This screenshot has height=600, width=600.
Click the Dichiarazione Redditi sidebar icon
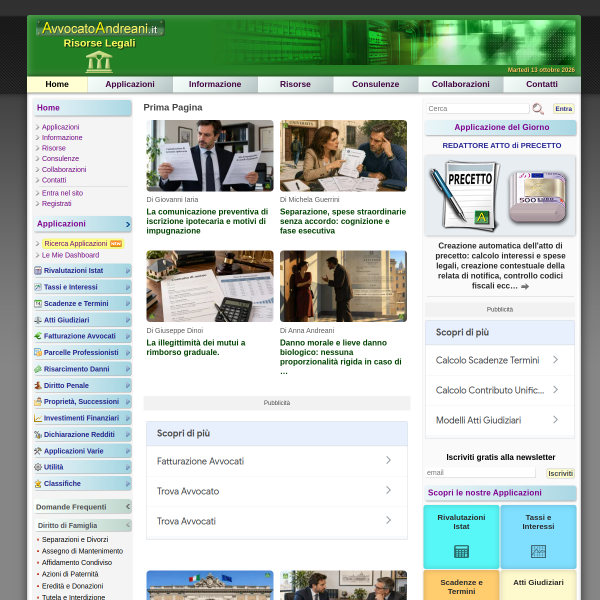click(38, 434)
